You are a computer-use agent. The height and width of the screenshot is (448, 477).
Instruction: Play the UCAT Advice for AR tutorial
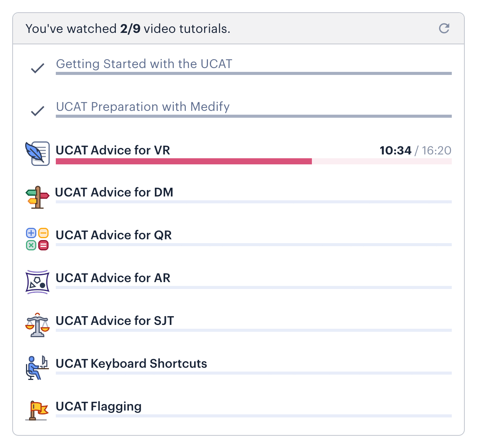(x=113, y=278)
